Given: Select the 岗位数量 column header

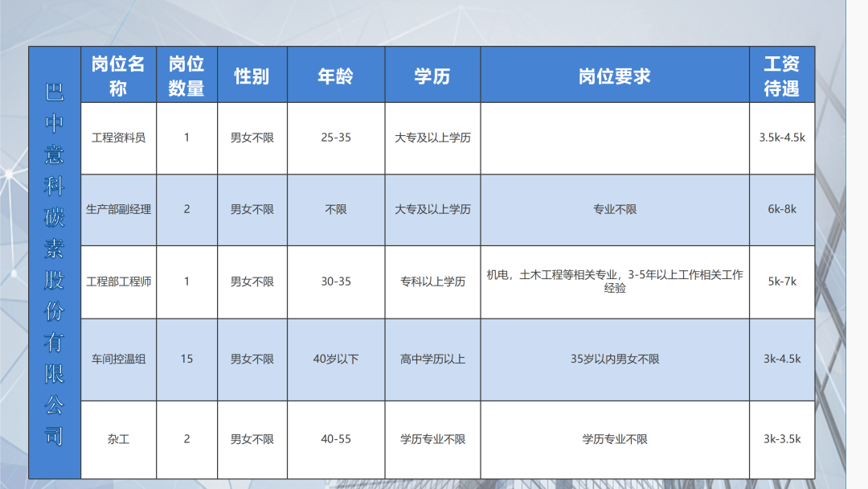Looking at the screenshot, I should (x=186, y=76).
